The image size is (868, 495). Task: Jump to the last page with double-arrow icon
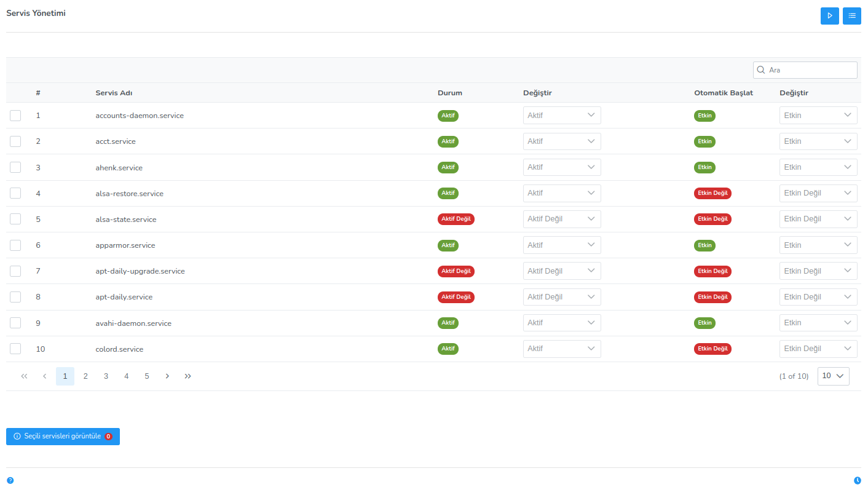(x=187, y=376)
